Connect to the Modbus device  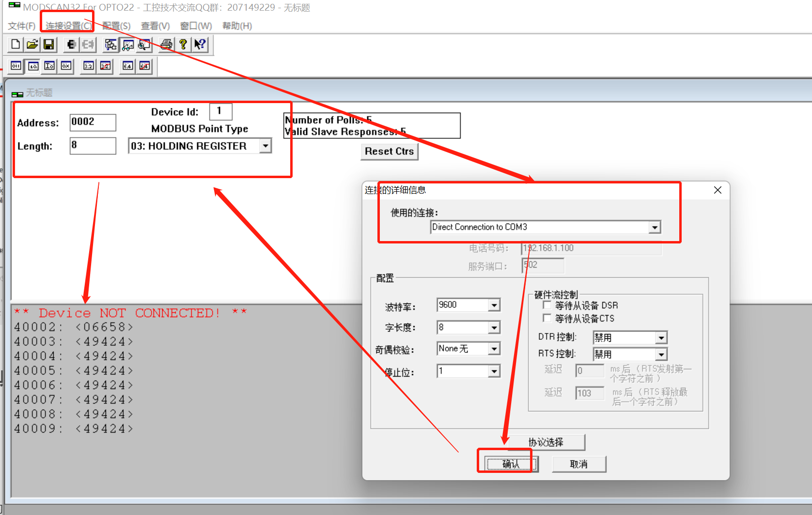(x=71, y=44)
